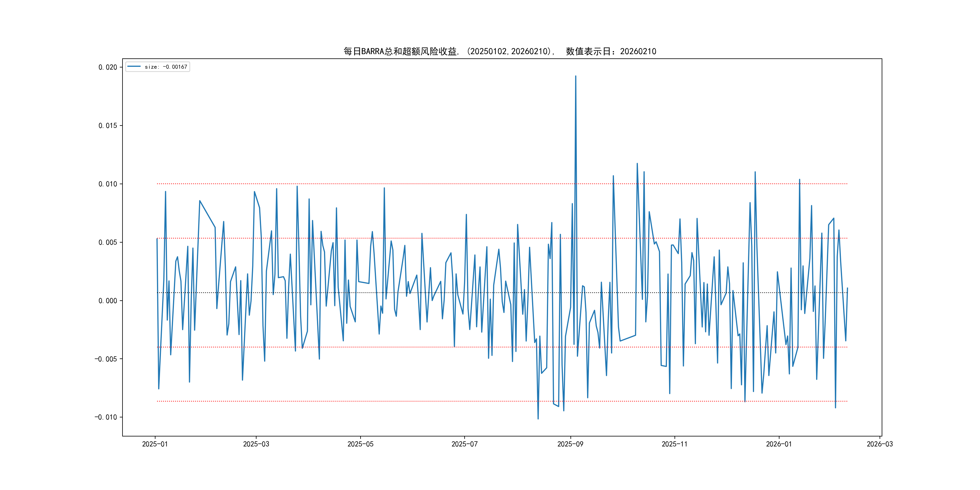This screenshot has height=490, width=980.
Task: Click the -0.010 y-axis tick label
Action: click(x=106, y=417)
